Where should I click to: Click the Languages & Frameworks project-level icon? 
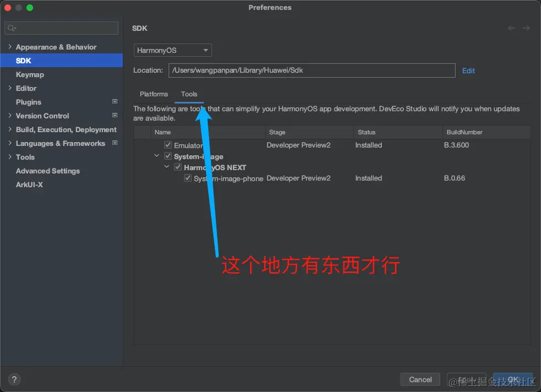coord(115,143)
